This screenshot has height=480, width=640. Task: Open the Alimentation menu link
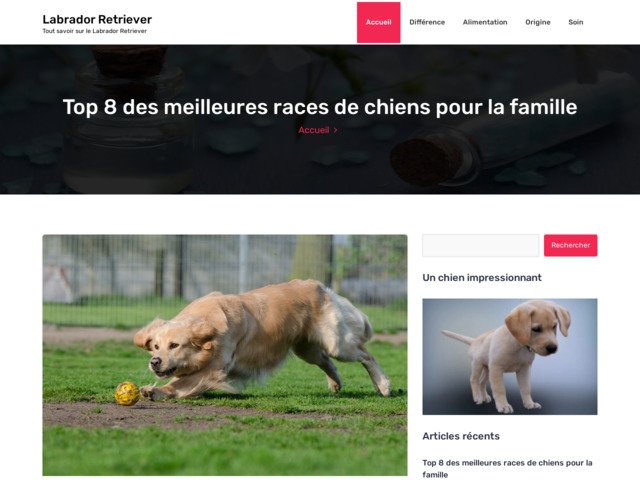pos(485,22)
